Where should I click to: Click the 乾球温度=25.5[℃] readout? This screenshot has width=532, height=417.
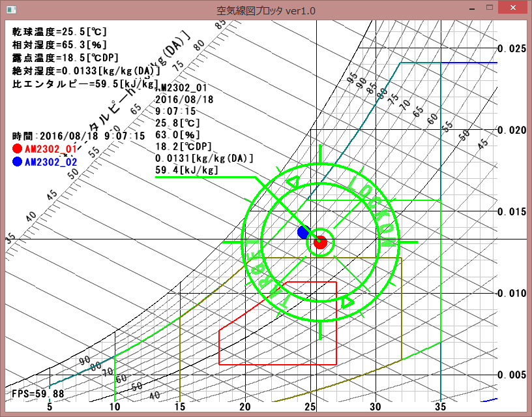pyautogui.click(x=59, y=31)
